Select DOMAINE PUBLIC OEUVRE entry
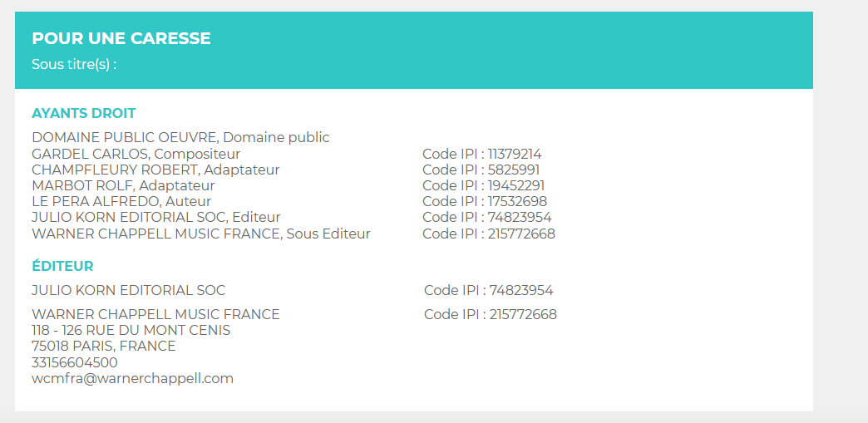 [x=180, y=137]
